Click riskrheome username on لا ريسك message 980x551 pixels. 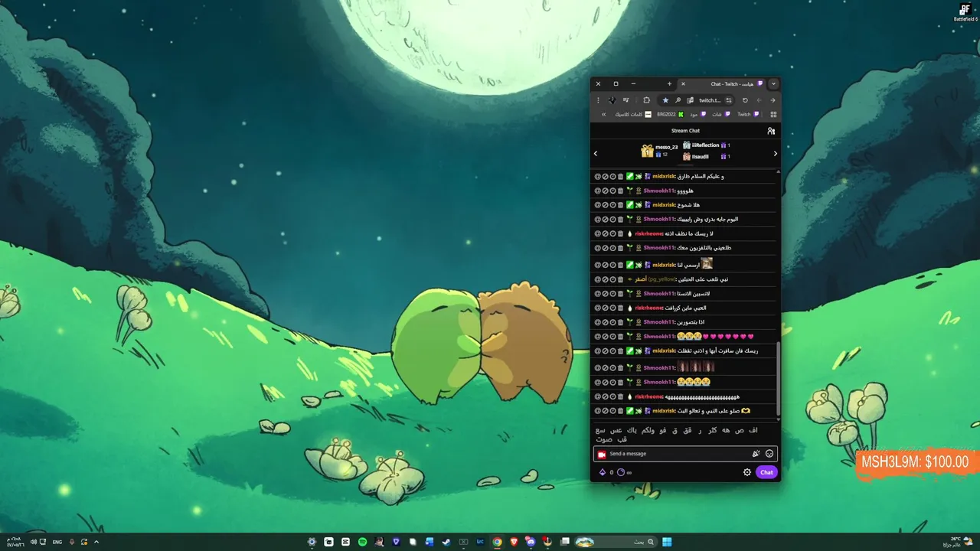pos(648,233)
